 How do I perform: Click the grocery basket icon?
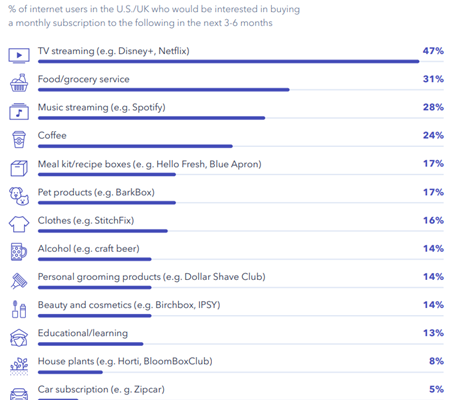tap(19, 83)
